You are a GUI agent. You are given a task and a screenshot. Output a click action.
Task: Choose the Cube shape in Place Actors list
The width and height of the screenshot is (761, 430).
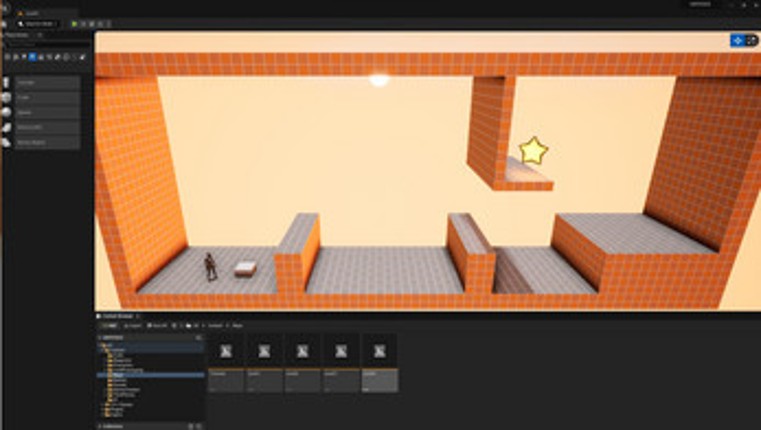click(x=41, y=98)
